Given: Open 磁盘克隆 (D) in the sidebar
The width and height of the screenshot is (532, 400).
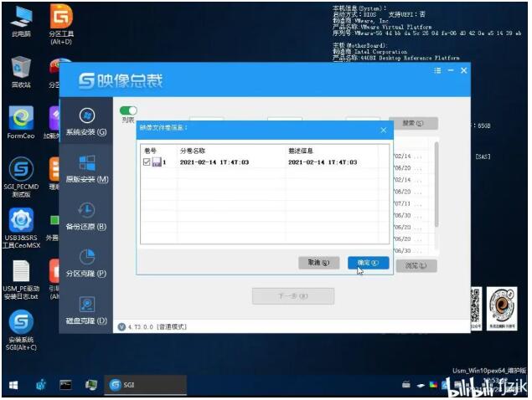Looking at the screenshot, I should tap(86, 310).
